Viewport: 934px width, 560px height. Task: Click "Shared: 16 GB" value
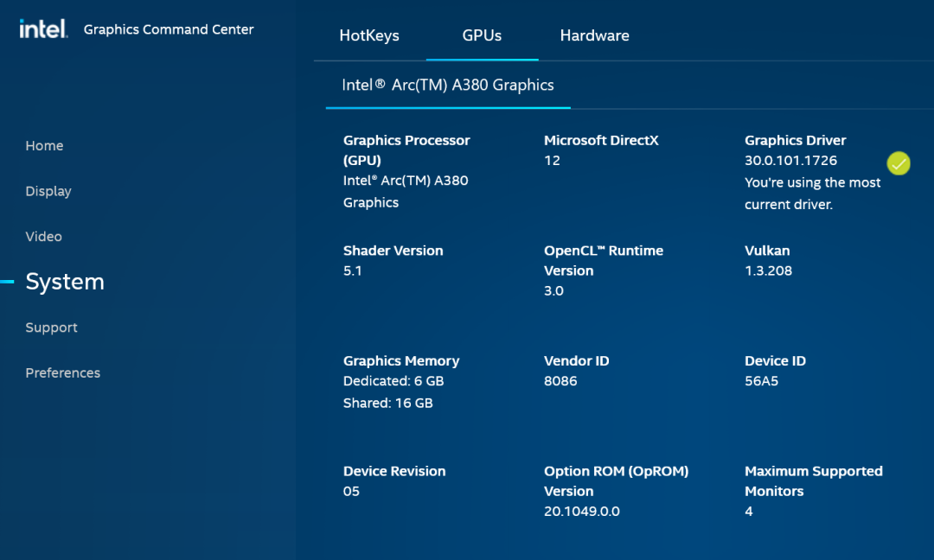point(387,403)
